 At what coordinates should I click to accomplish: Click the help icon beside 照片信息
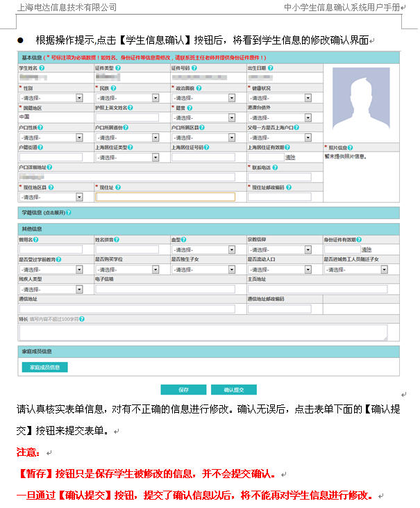coord(351,147)
